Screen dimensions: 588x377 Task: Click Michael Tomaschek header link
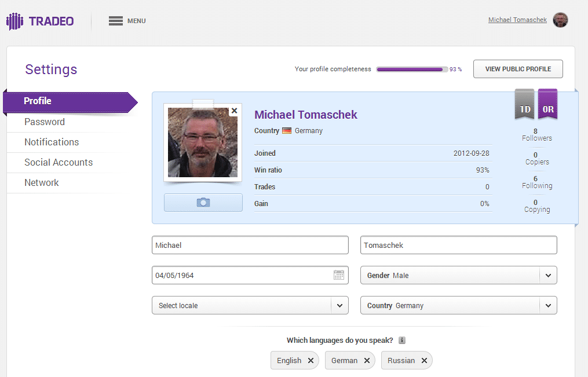517,20
